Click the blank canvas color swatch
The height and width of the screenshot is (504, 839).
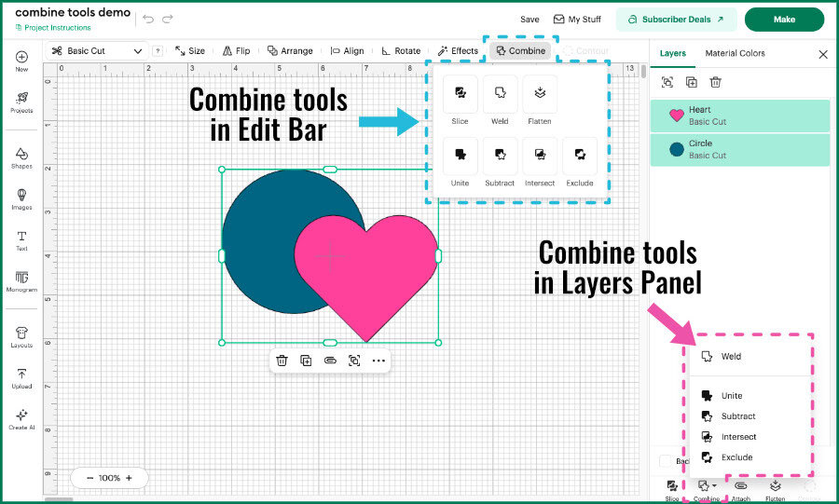(x=666, y=461)
